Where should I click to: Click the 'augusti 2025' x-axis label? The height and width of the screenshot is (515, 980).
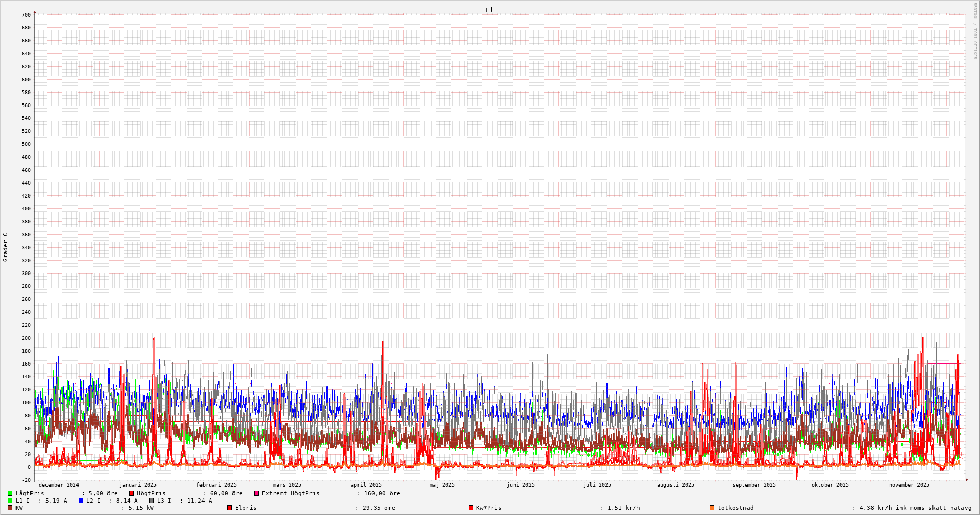click(675, 485)
